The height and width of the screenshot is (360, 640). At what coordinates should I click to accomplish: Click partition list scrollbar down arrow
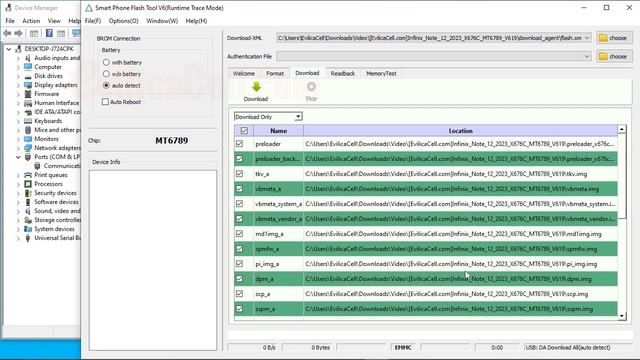622,316
